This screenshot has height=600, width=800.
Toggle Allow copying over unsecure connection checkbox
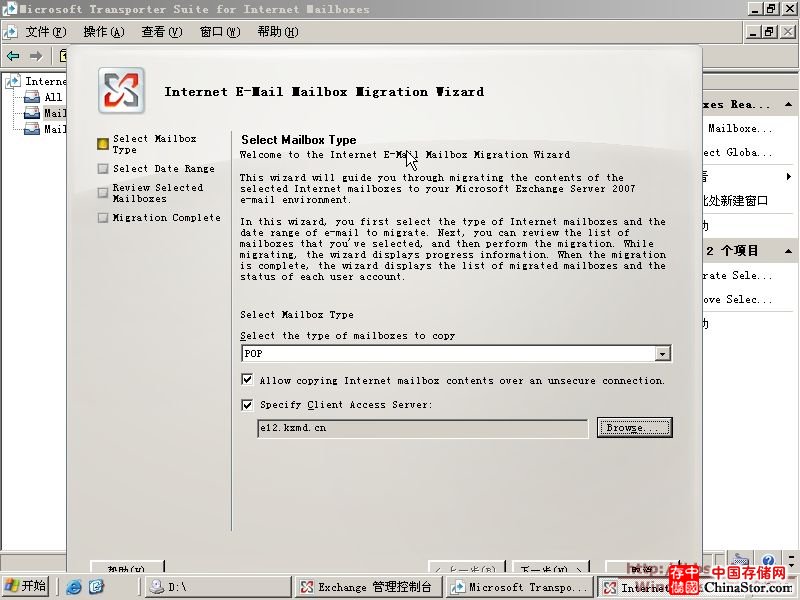247,380
